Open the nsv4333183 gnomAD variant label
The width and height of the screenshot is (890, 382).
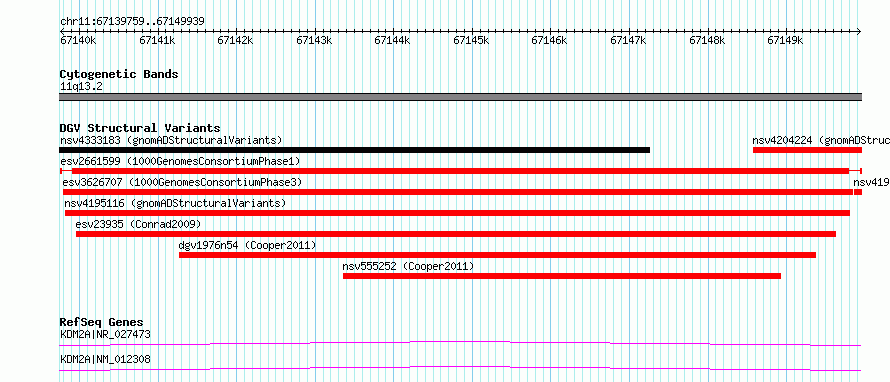pos(171,140)
